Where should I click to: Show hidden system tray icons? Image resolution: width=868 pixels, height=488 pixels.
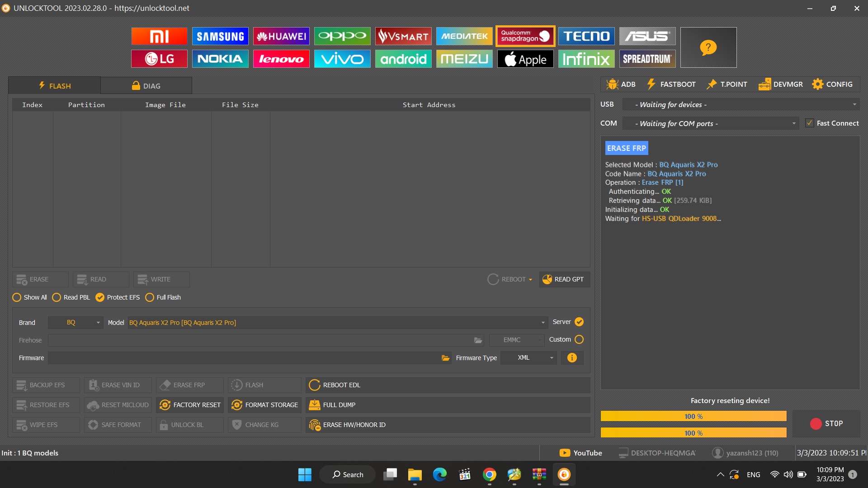pos(720,474)
